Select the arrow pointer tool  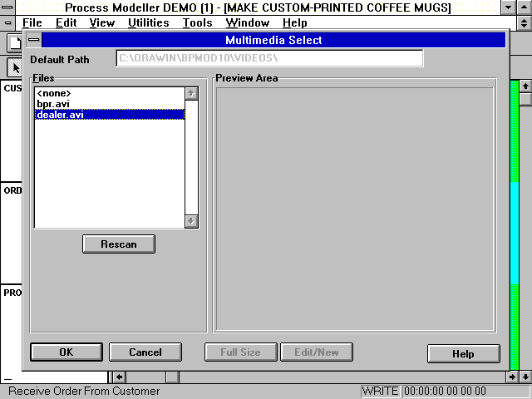(x=14, y=67)
